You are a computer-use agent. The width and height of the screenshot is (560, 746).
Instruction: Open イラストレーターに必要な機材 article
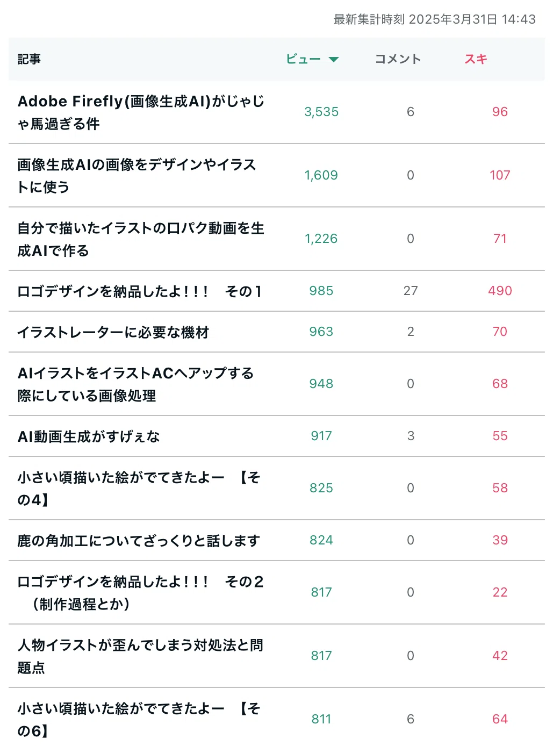(x=113, y=332)
